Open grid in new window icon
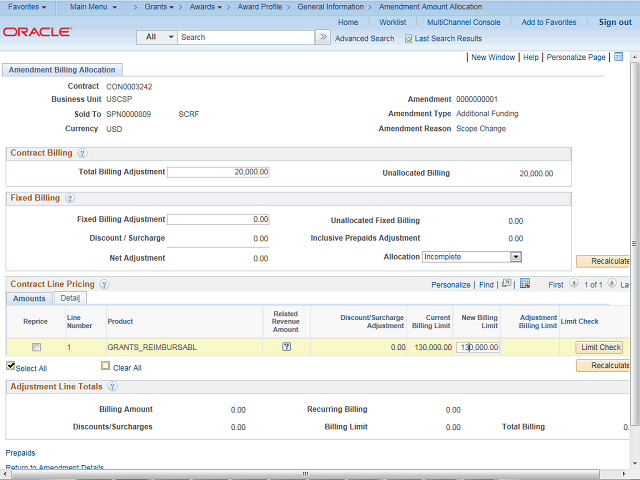 point(507,284)
